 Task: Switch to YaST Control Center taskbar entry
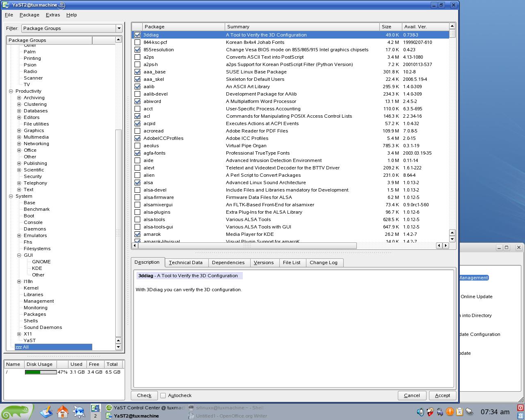145,408
